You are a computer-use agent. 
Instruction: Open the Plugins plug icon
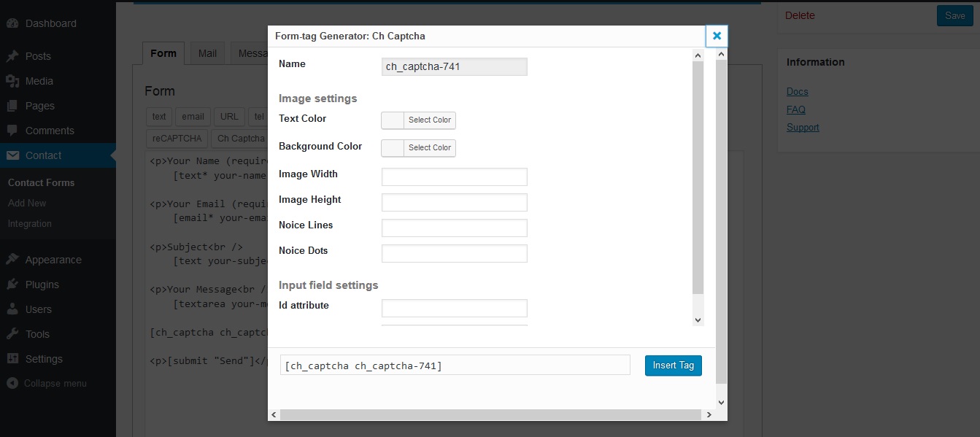click(12, 285)
